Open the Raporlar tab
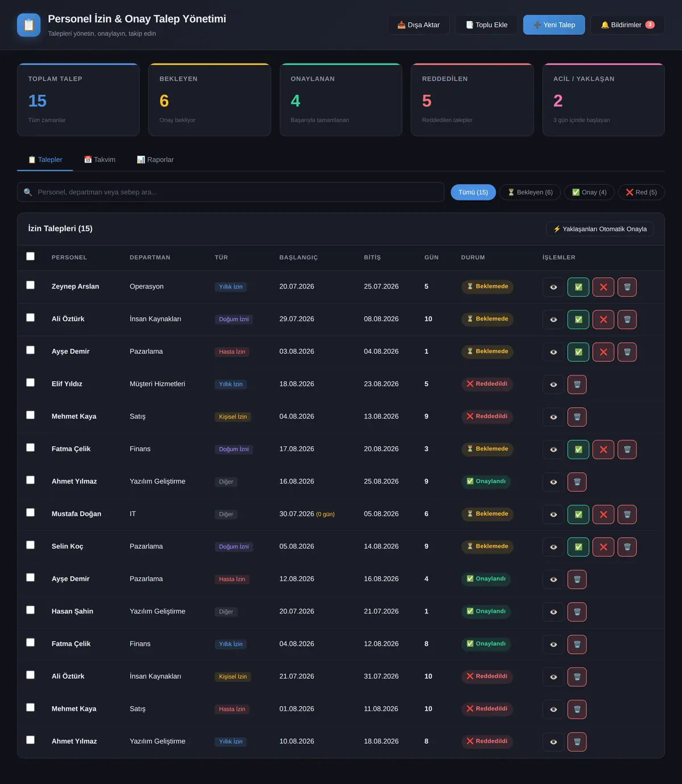 click(x=155, y=160)
